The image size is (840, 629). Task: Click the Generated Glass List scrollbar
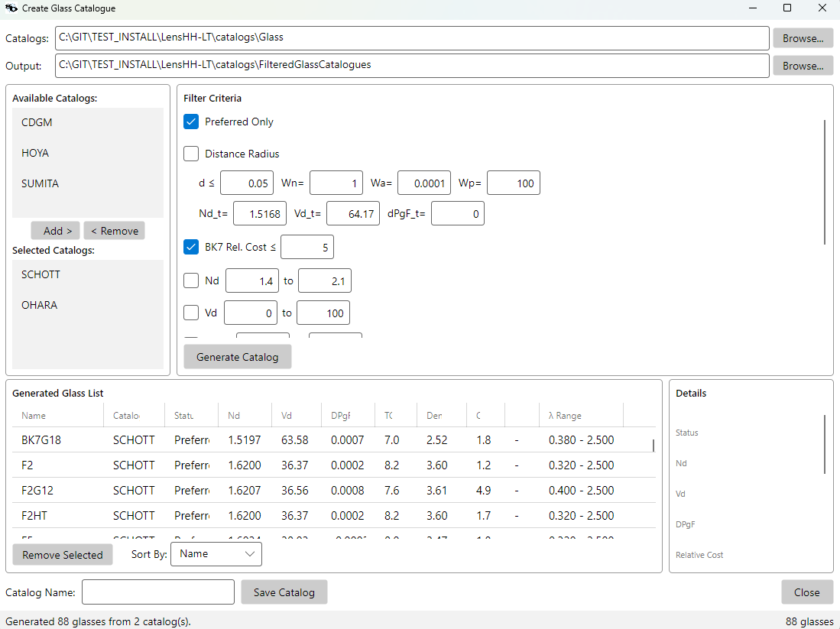(653, 446)
